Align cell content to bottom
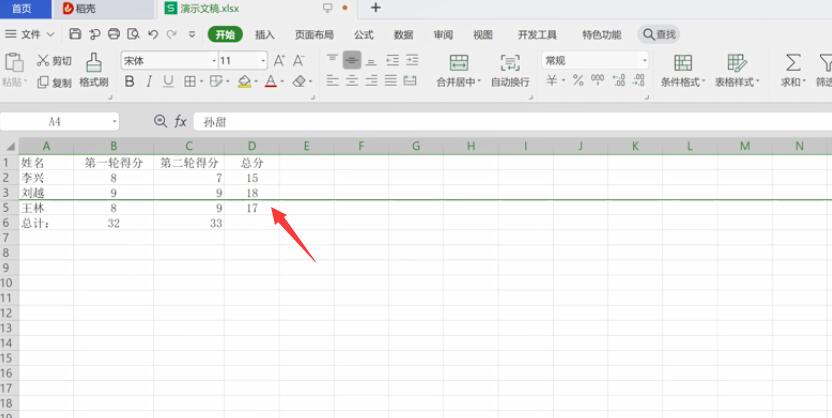The height and width of the screenshot is (418, 832). (371, 60)
